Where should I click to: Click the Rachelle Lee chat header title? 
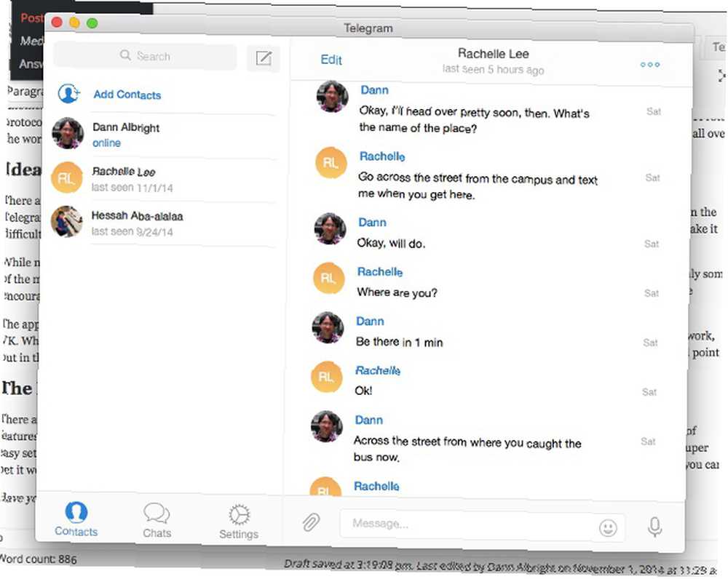(493, 53)
